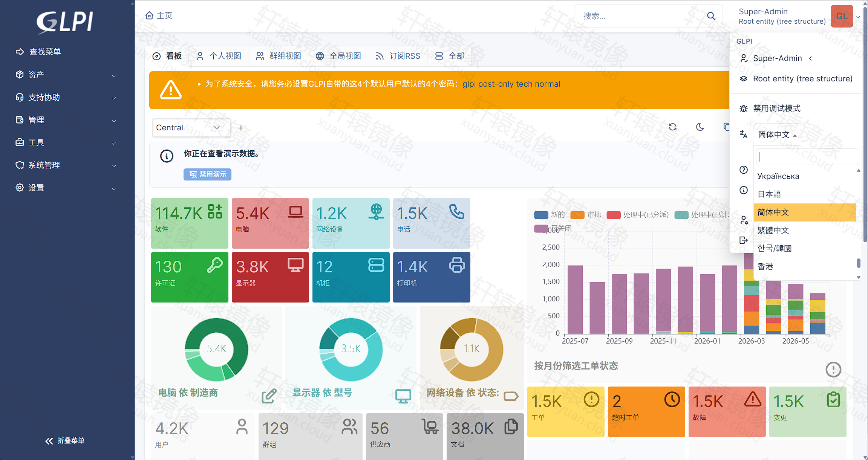
Task: Open the user preferences icon in the user menu
Action: point(744,220)
